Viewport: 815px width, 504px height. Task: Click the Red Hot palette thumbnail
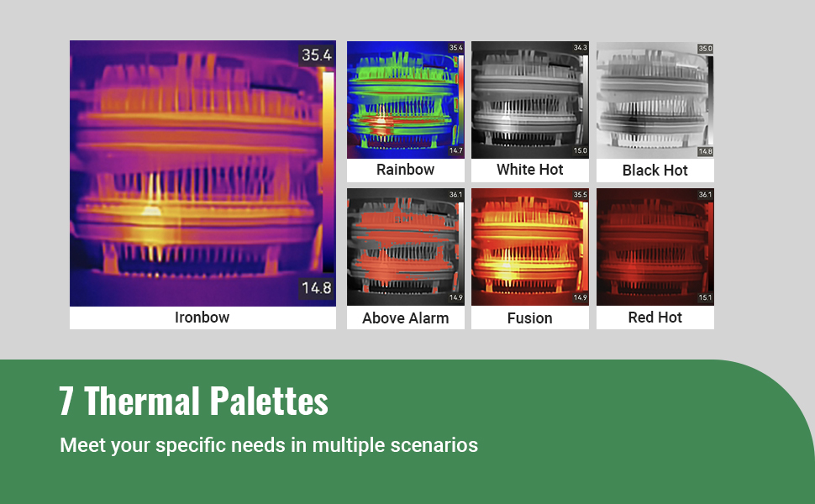tap(655, 247)
